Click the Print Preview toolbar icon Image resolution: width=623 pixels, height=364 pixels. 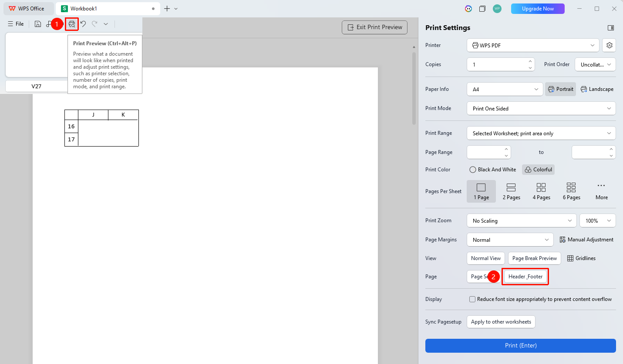(72, 24)
